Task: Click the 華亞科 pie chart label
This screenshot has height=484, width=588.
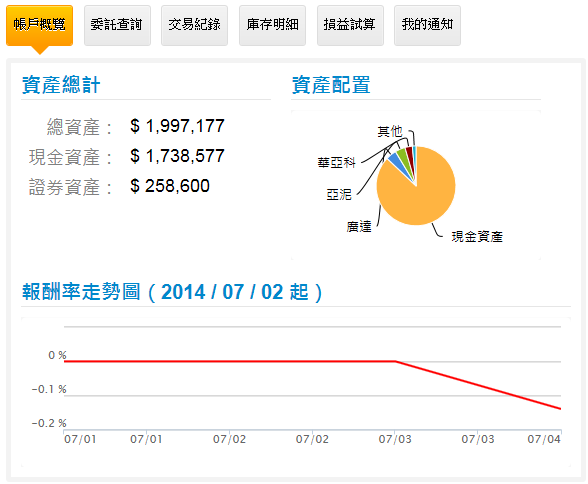Action: click(x=336, y=163)
